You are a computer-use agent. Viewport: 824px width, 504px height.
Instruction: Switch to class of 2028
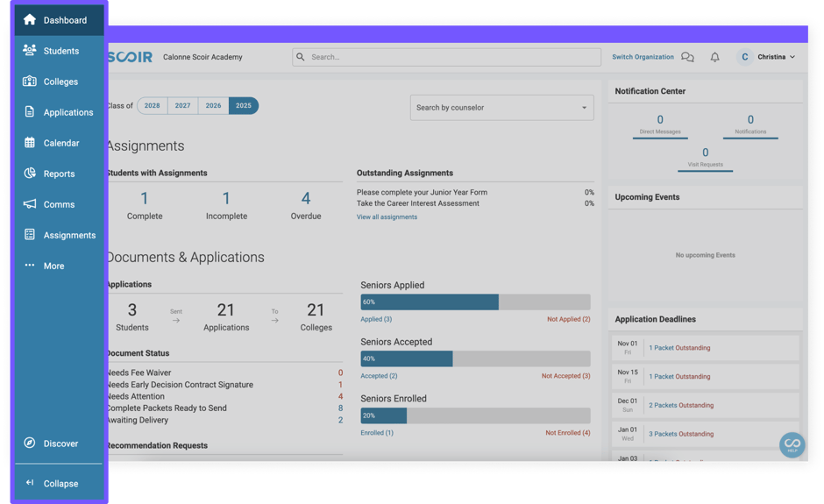(x=152, y=106)
